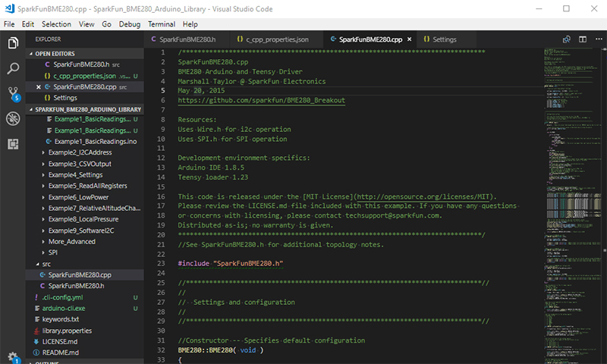The image size is (607, 364).
Task: Collapse the src folder
Action: click(46, 264)
